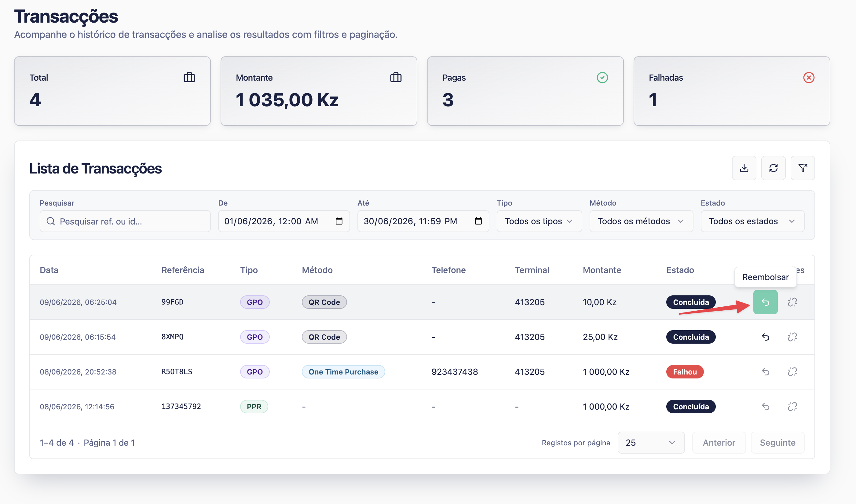Screen dimensions: 856x504
Task: Click the Tipo column header
Action: [x=249, y=270]
